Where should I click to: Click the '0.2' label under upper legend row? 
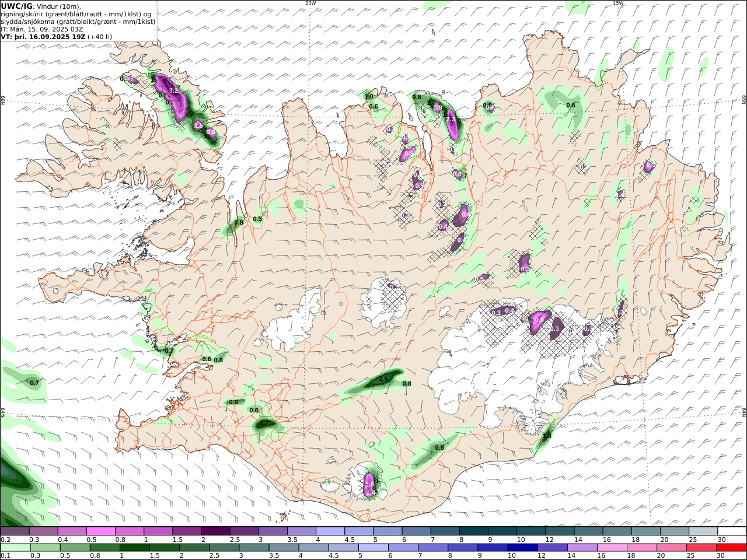point(4,540)
